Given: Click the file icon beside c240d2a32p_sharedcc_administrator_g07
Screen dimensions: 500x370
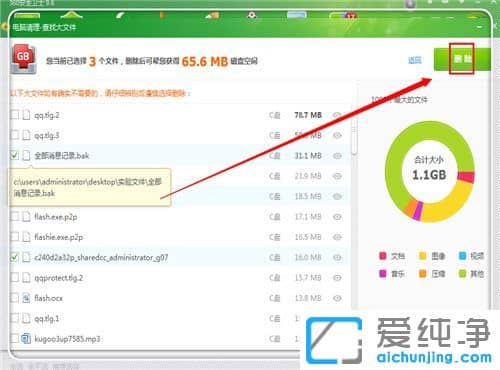Looking at the screenshot, I should click(26, 257).
